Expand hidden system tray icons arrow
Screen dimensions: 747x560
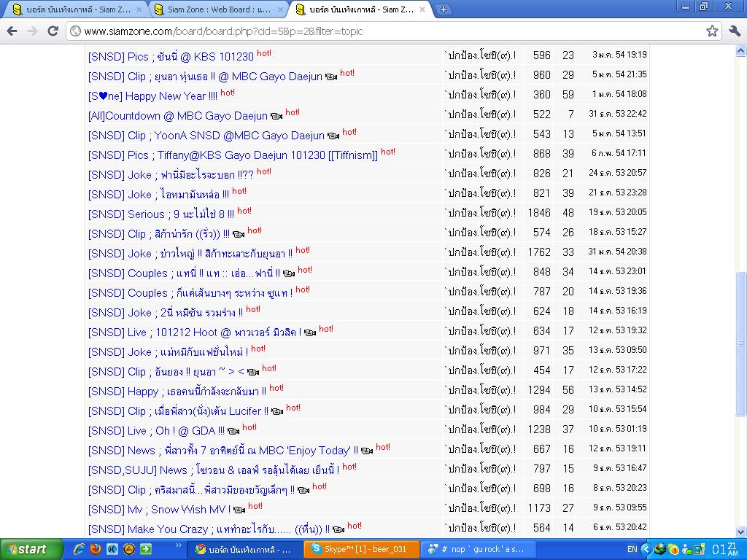pos(646,550)
